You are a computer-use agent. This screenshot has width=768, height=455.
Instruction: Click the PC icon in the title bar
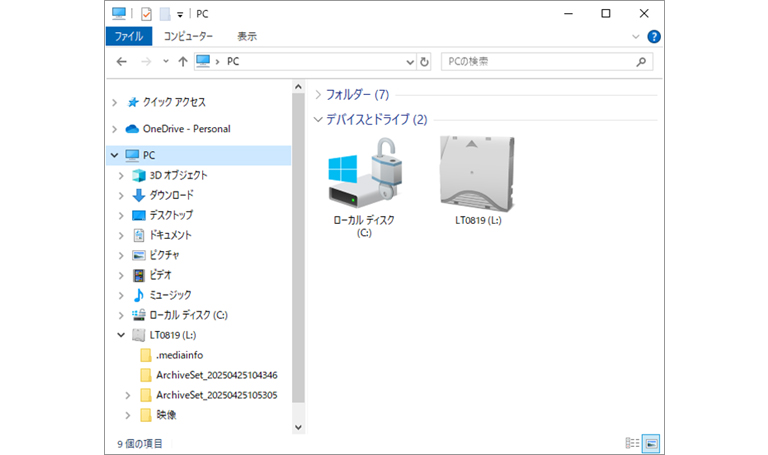[x=119, y=14]
